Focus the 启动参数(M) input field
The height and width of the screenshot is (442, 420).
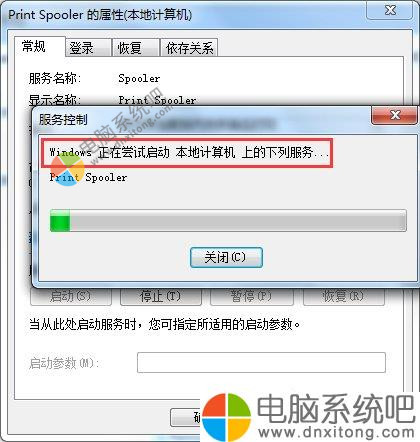[261, 362]
